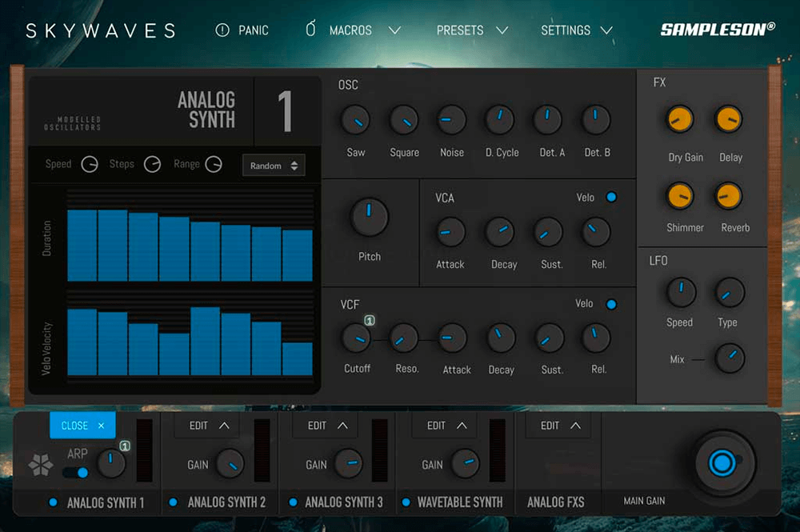Viewport: 800px width, 532px height.
Task: Click the MIDI-learn badge on the Cutoff knob
Action: pyautogui.click(x=369, y=320)
